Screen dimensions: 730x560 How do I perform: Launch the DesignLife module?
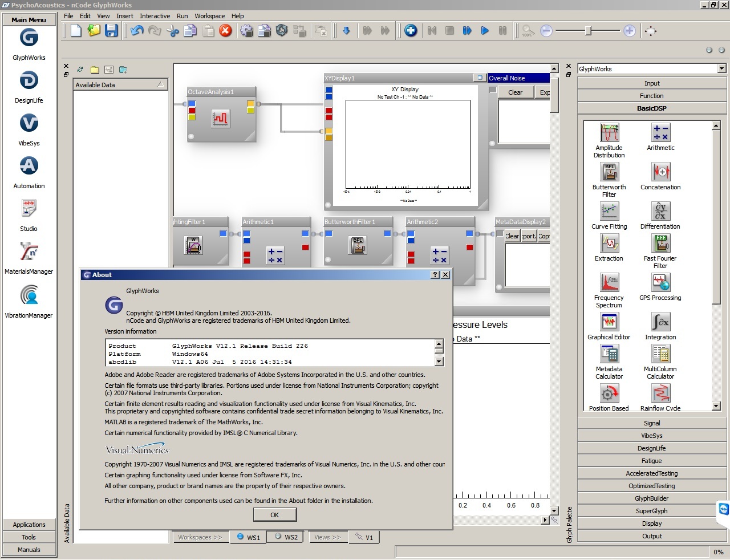(29, 80)
